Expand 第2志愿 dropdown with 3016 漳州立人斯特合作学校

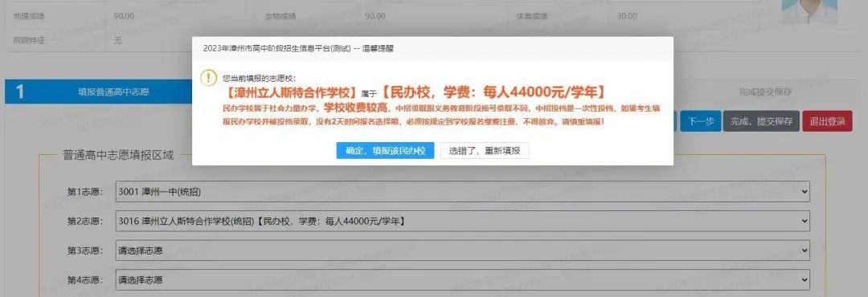pyautogui.click(x=462, y=222)
